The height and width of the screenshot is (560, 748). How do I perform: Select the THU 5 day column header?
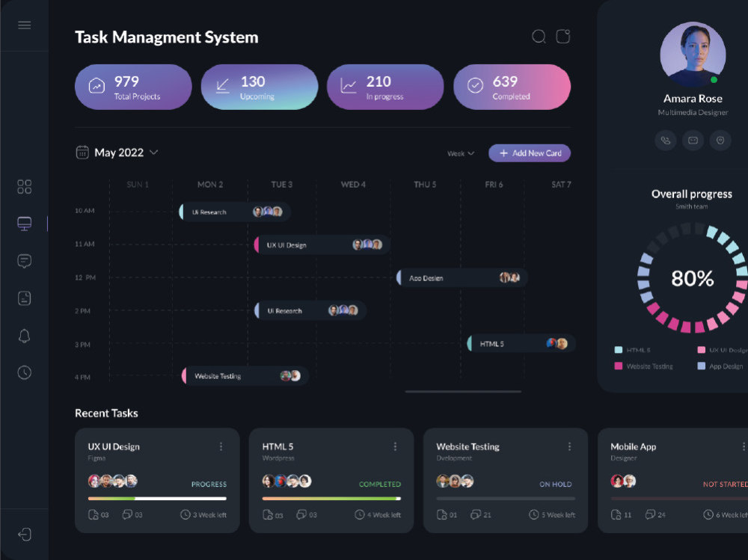pyautogui.click(x=425, y=185)
